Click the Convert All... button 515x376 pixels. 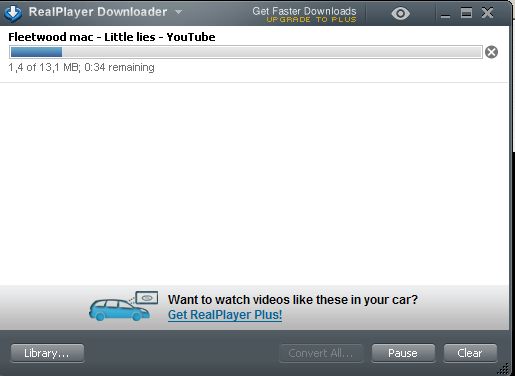pos(321,353)
